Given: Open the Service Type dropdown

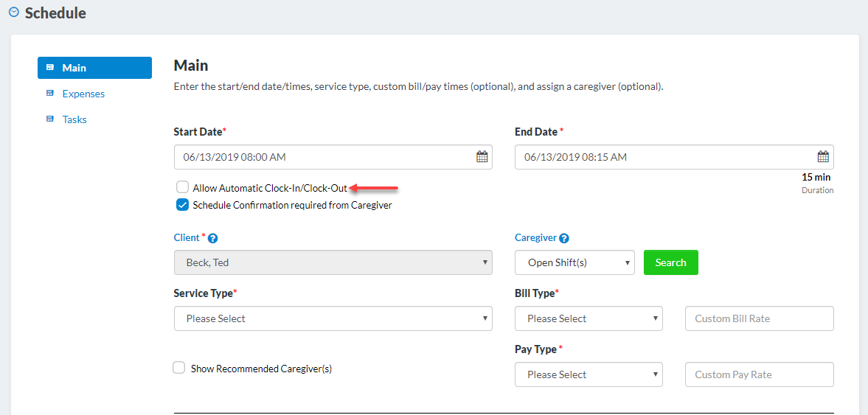Looking at the screenshot, I should pos(333,318).
